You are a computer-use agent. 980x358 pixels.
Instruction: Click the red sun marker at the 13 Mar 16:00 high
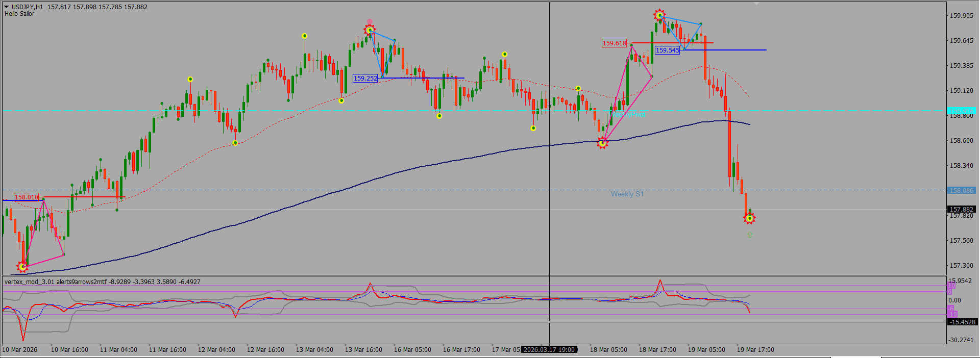coord(370,31)
